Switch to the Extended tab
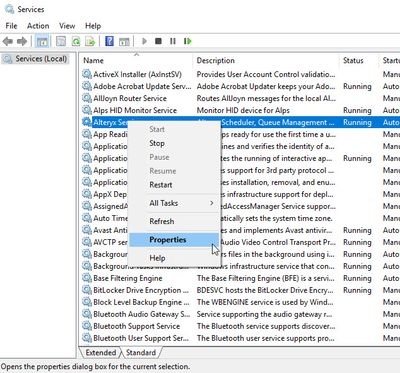The height and width of the screenshot is (373, 400). click(101, 352)
